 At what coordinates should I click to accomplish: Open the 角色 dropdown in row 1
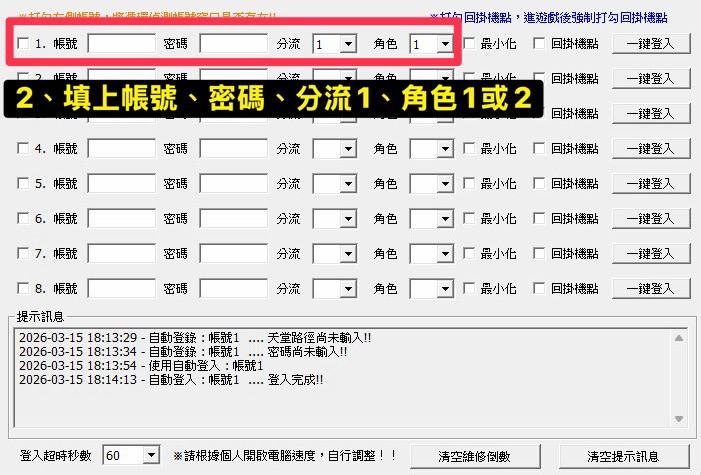445,44
